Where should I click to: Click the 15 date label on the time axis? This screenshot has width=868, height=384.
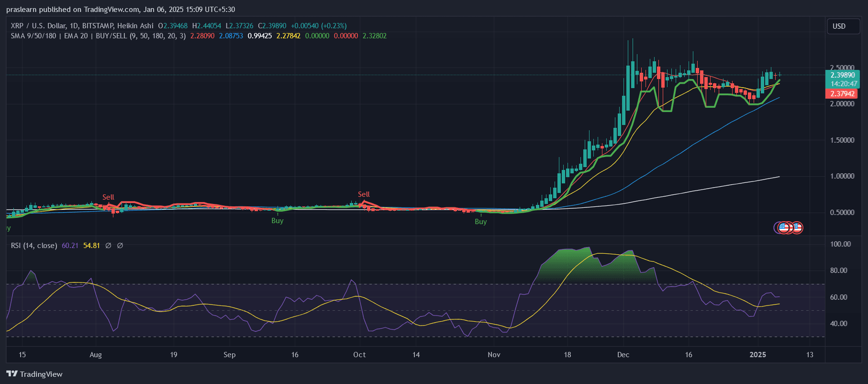pyautogui.click(x=22, y=355)
